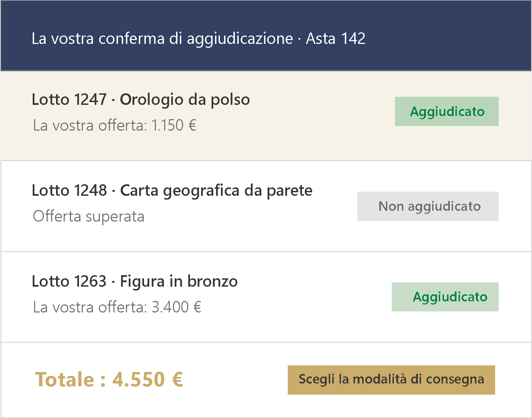Screen dimensions: 532x418
Task: Select the 'Asta 142' text in header
Action: [335, 38]
